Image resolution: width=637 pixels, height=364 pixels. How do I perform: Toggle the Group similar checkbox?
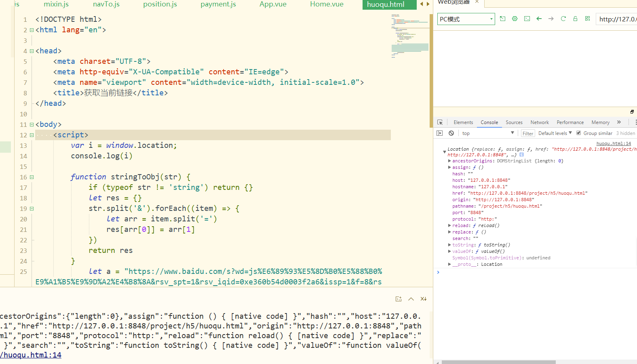pyautogui.click(x=578, y=133)
